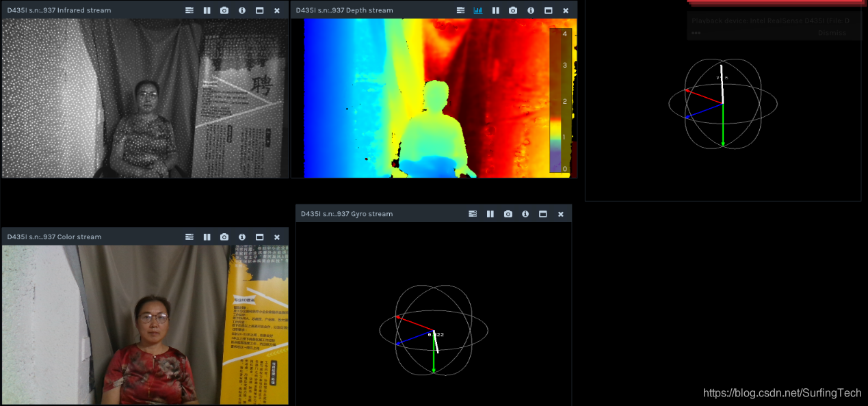This screenshot has width=868, height=406.
Task: Maximize the Infrared stream window
Action: [x=260, y=10]
